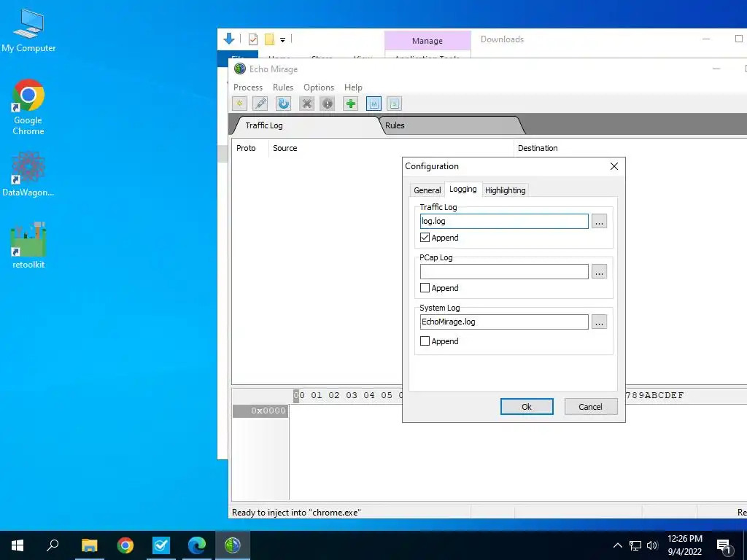Click the Traffic Log path field

[504, 221]
